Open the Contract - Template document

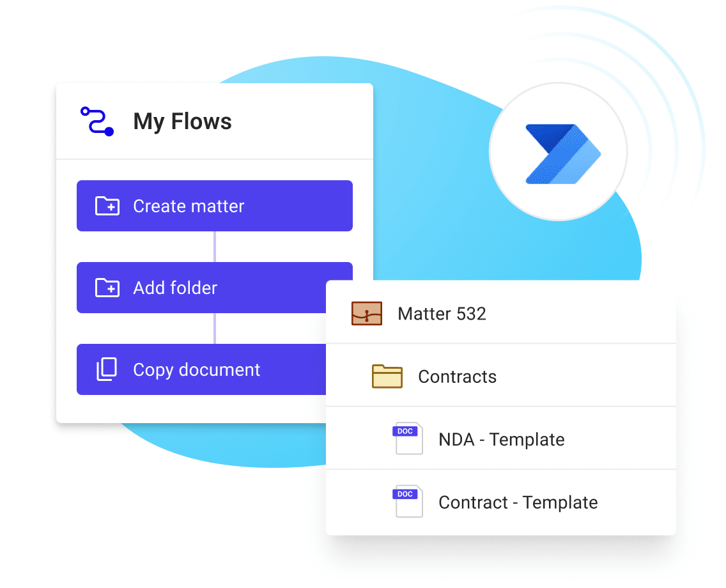tap(518, 502)
